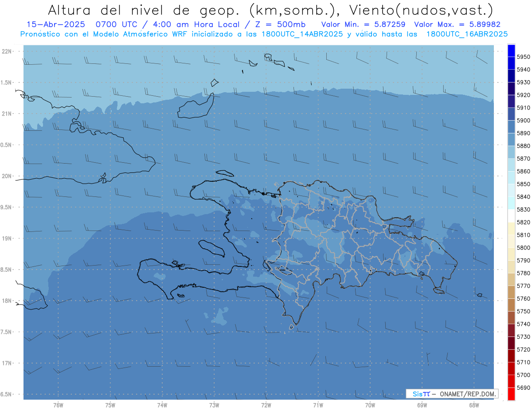The width and height of the screenshot is (532, 411).
Task: Click the '5720' colorbar label
Action: click(x=523, y=350)
